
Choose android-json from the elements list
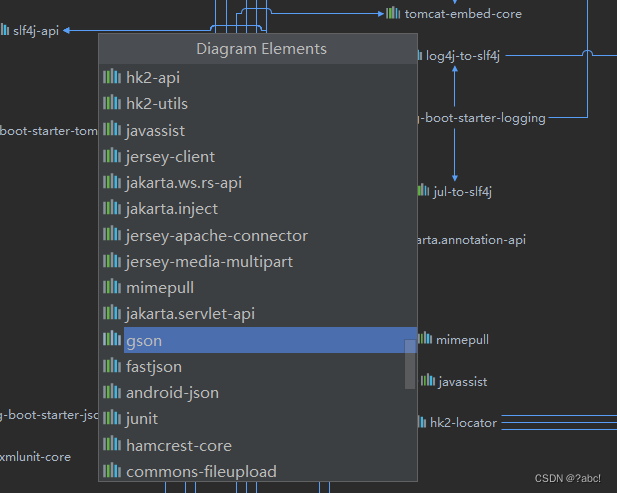pos(258,393)
